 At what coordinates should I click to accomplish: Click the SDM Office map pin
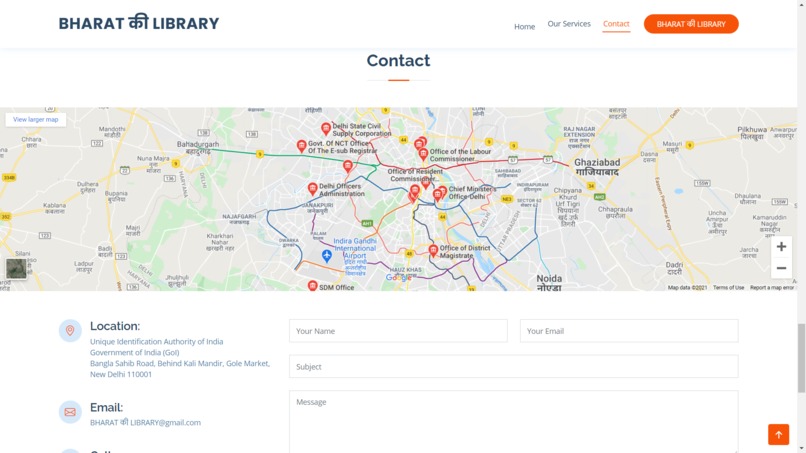coord(312,286)
